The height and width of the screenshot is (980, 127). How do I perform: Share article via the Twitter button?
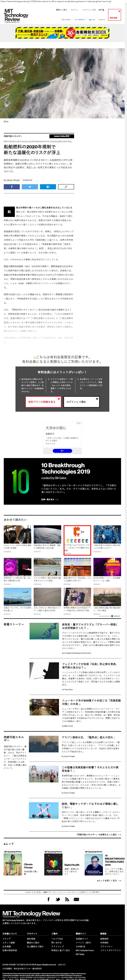click(30, 187)
